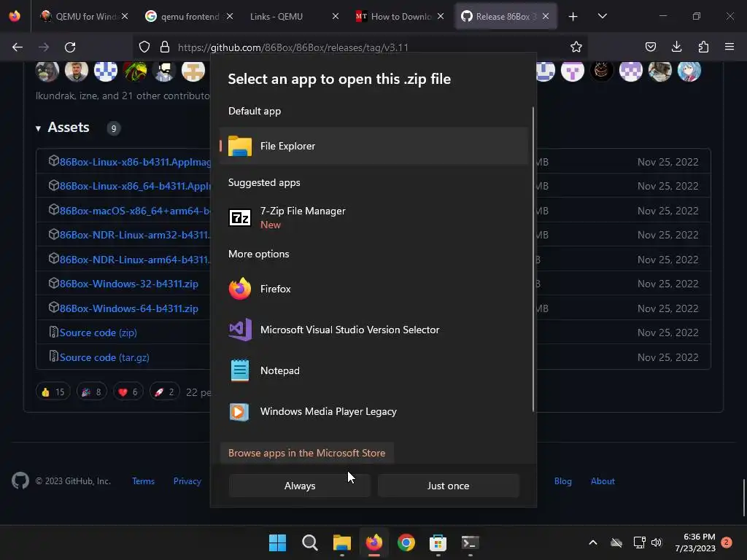
Task: Open the Windows Start menu
Action: [x=278, y=542]
